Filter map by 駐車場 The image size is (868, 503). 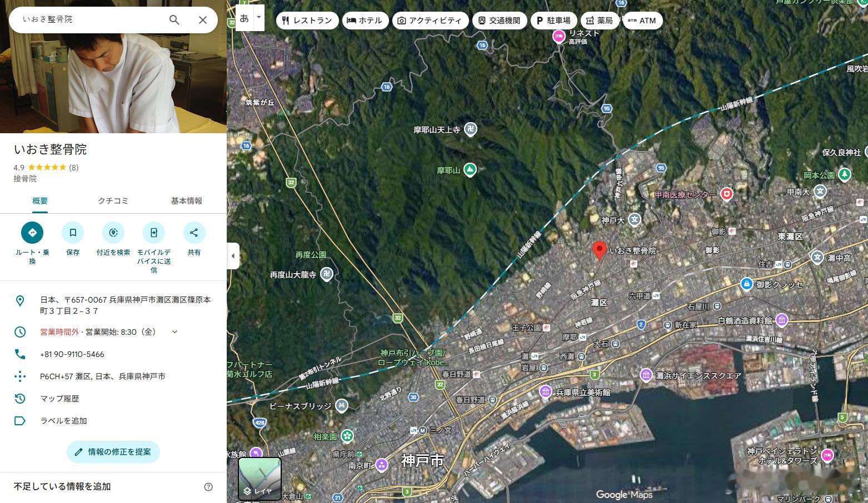tap(554, 21)
